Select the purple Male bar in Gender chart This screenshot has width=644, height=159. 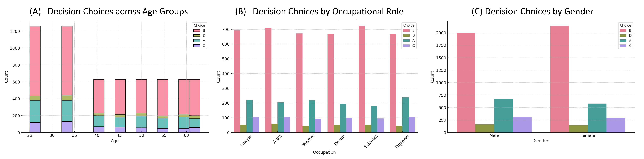[522, 125]
